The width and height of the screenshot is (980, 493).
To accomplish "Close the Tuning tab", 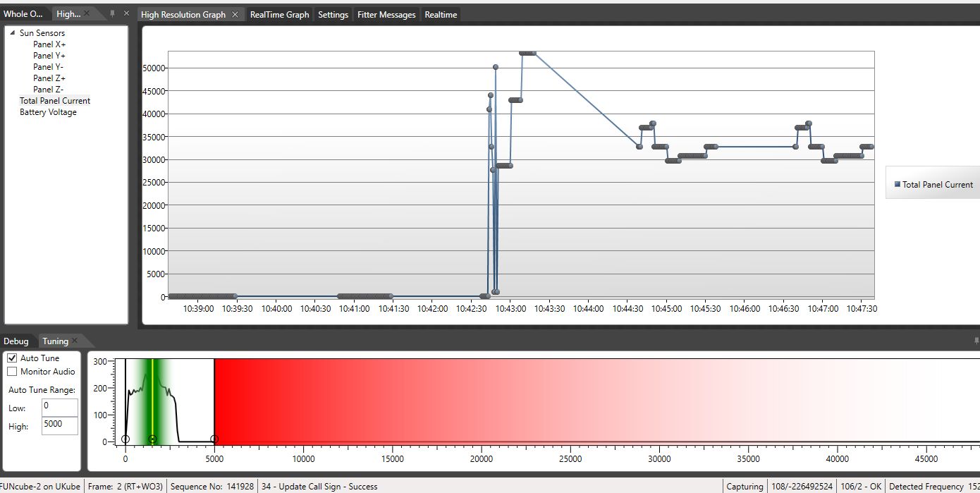I will click(x=75, y=341).
